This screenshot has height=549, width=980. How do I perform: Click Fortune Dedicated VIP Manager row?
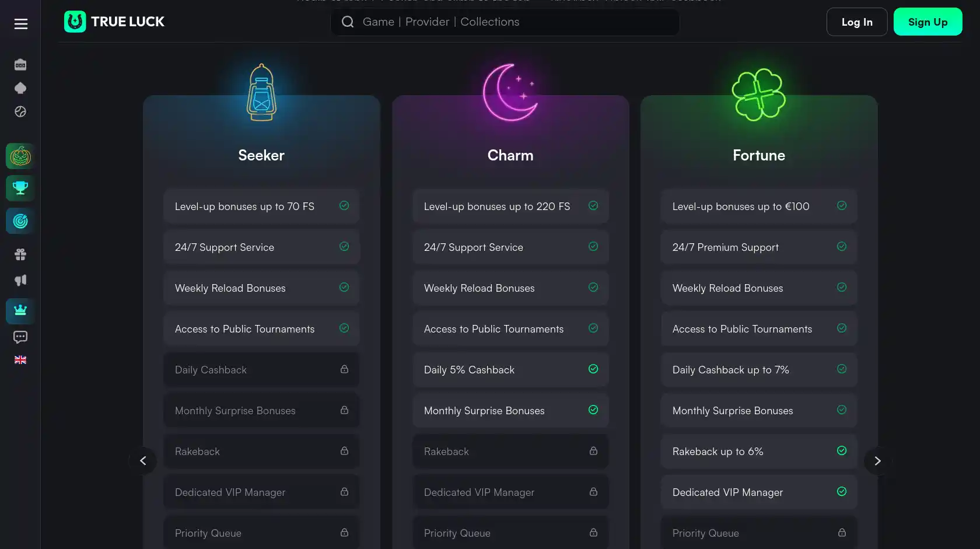point(759,492)
